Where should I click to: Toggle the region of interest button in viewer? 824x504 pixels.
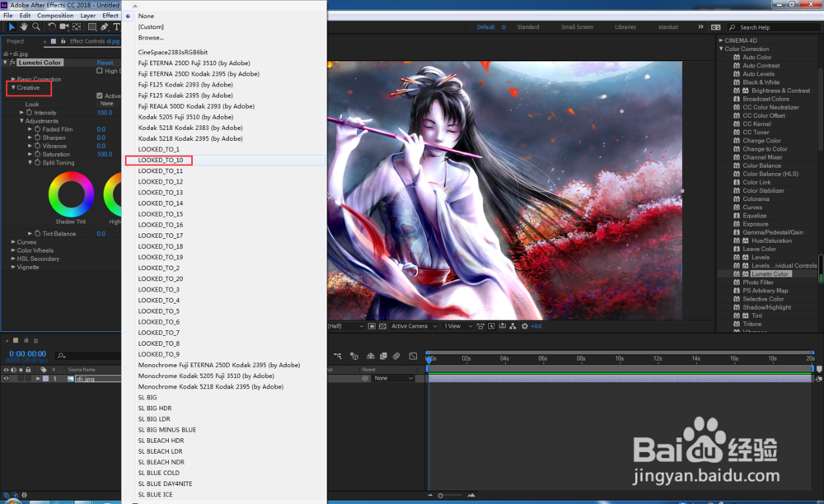(x=372, y=326)
